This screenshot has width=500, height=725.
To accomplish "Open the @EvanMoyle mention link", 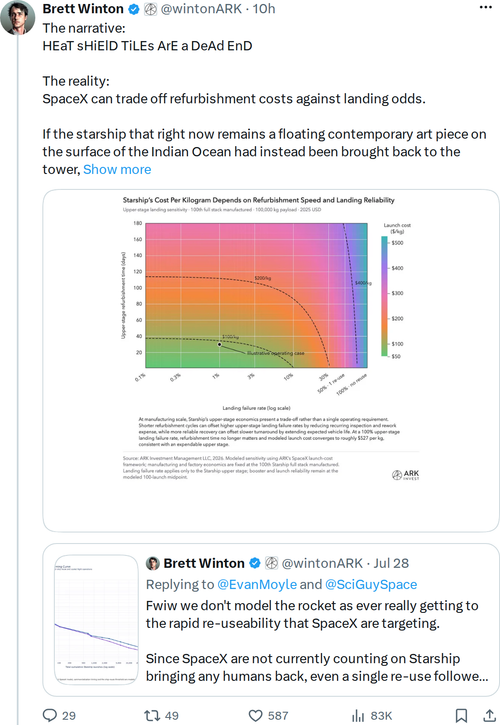I will coord(257,584).
